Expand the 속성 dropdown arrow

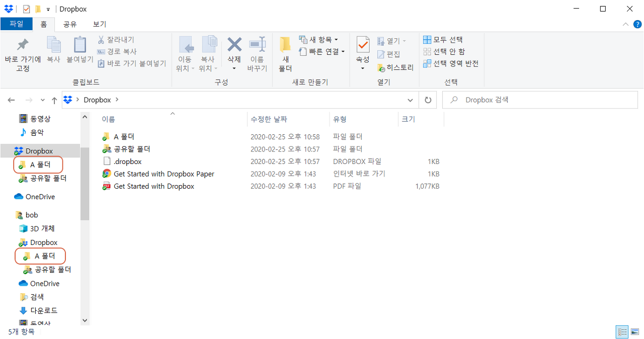tap(363, 68)
